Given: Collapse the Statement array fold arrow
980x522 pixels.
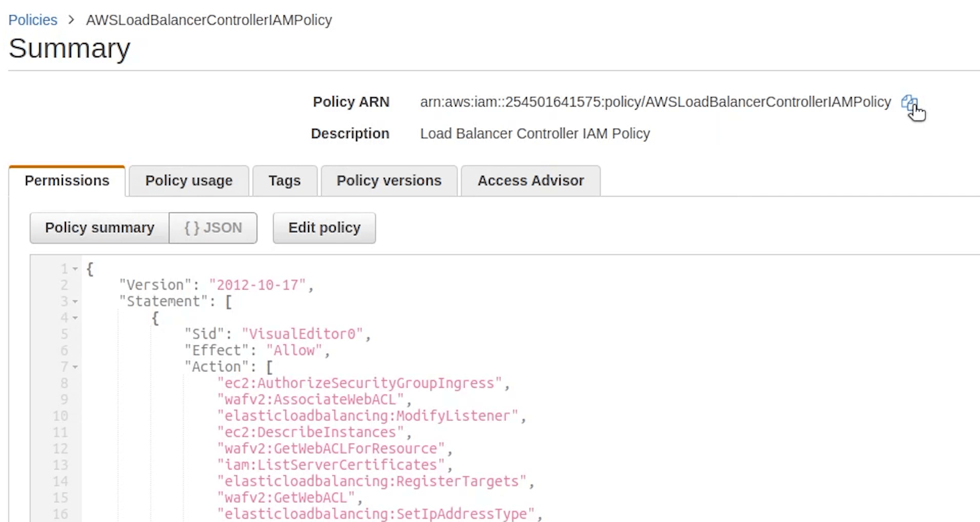Looking at the screenshot, I should pos(75,302).
